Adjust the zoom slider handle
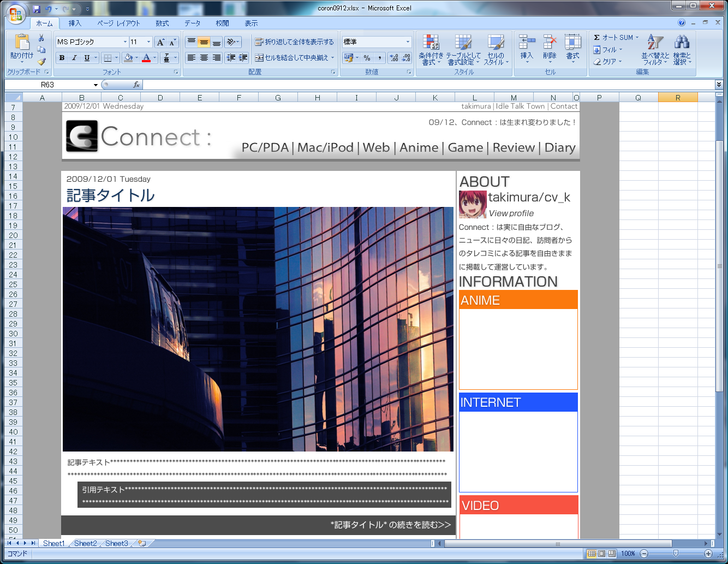This screenshot has height=564, width=728. click(x=676, y=554)
